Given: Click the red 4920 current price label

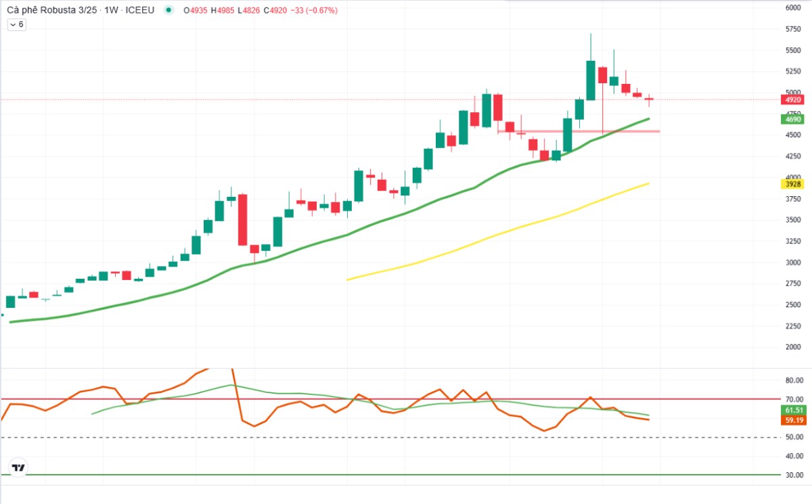Looking at the screenshot, I should click(792, 99).
